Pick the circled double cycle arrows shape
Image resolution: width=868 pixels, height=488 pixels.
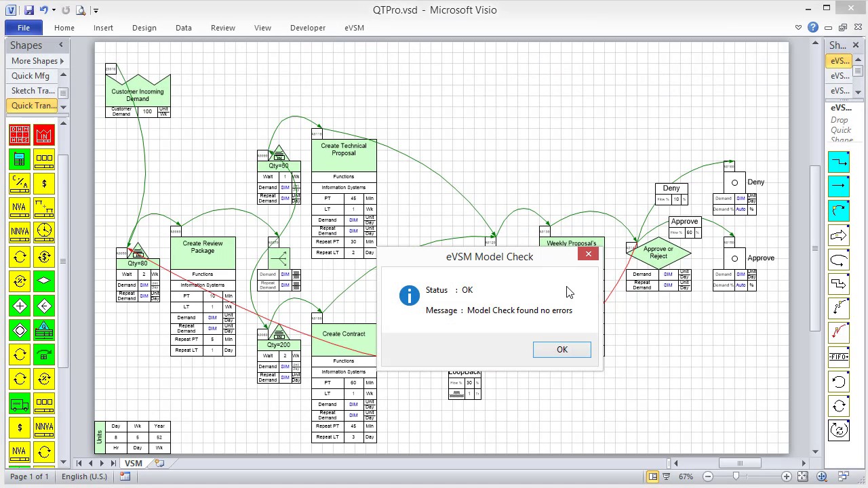tap(839, 430)
